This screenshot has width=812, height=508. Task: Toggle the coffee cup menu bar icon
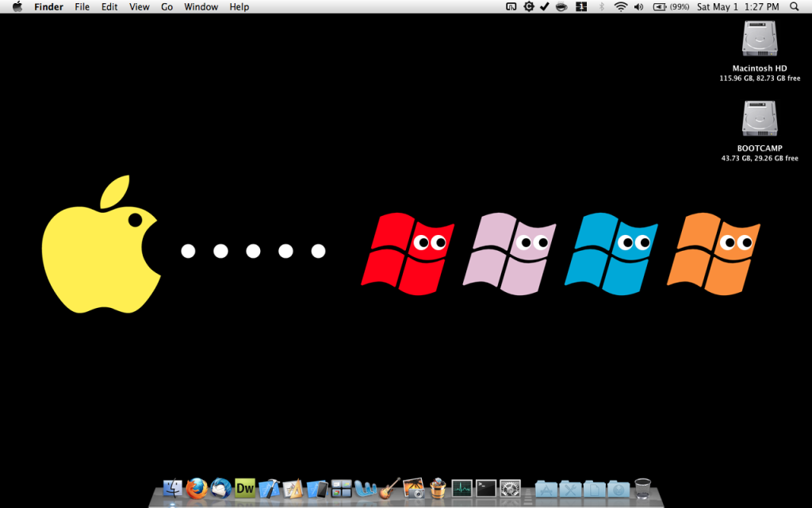pyautogui.click(x=561, y=6)
